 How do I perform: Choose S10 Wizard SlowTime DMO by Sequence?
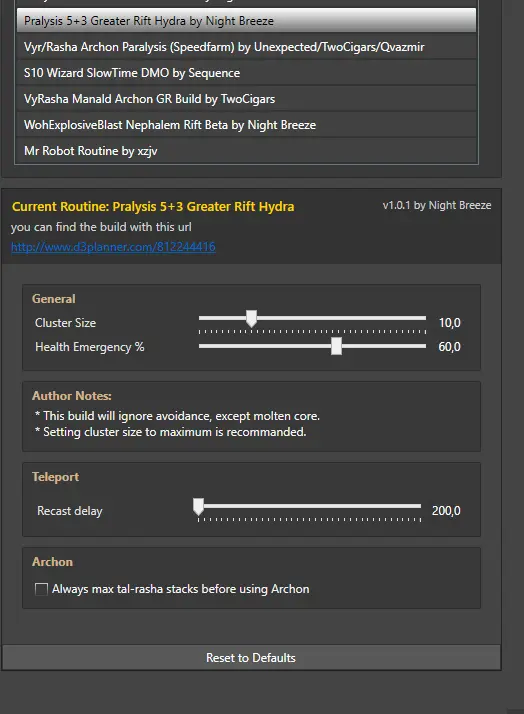coord(246,73)
